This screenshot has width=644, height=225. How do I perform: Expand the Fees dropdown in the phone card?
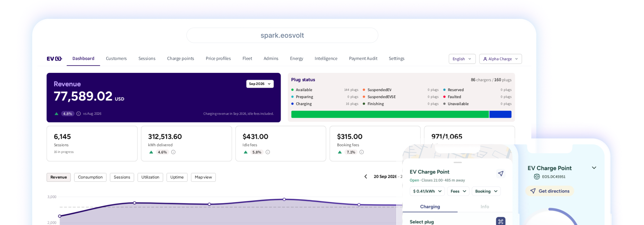(458, 191)
